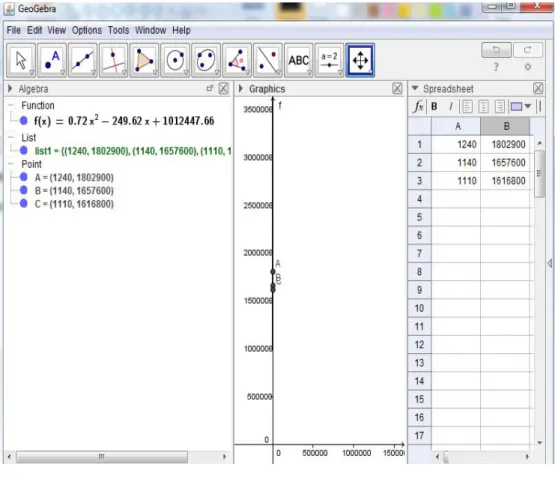The width and height of the screenshot is (555, 479).
Task: Click the Redo button
Action: pyautogui.click(x=528, y=50)
